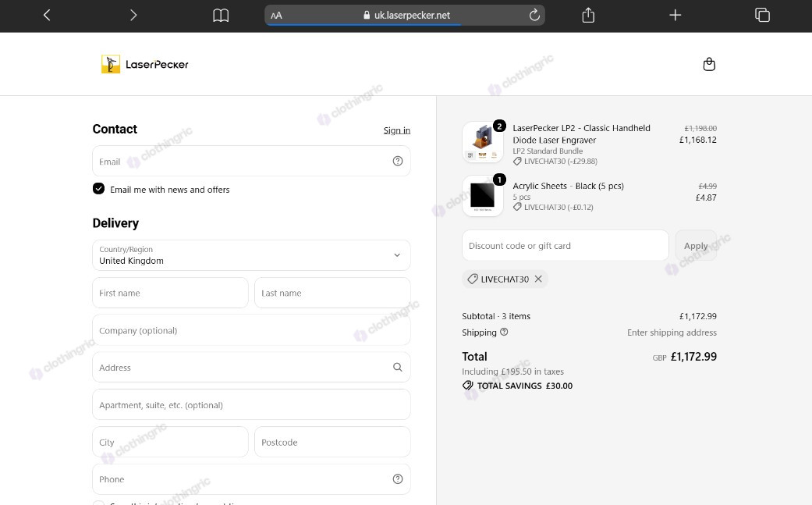Click the Acrylic Sheets - Black product title
This screenshot has height=505, width=812.
568,186
